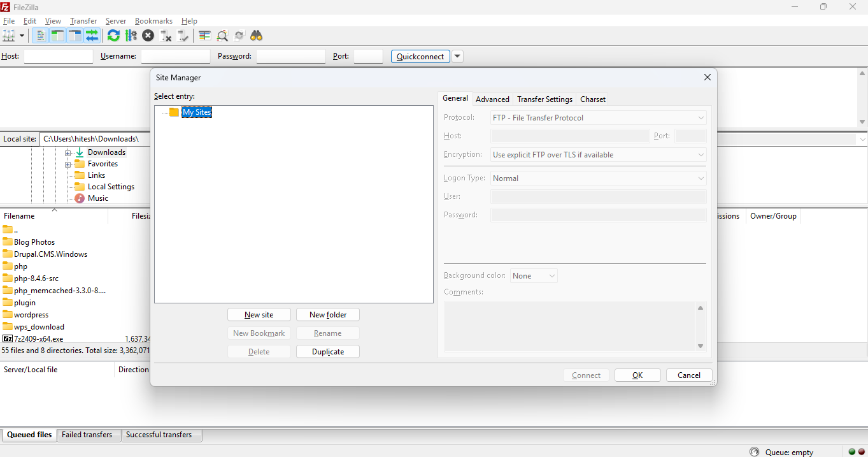Viewport: 868px width, 457px height.
Task: Select the Links folder in local tree
Action: coord(96,175)
